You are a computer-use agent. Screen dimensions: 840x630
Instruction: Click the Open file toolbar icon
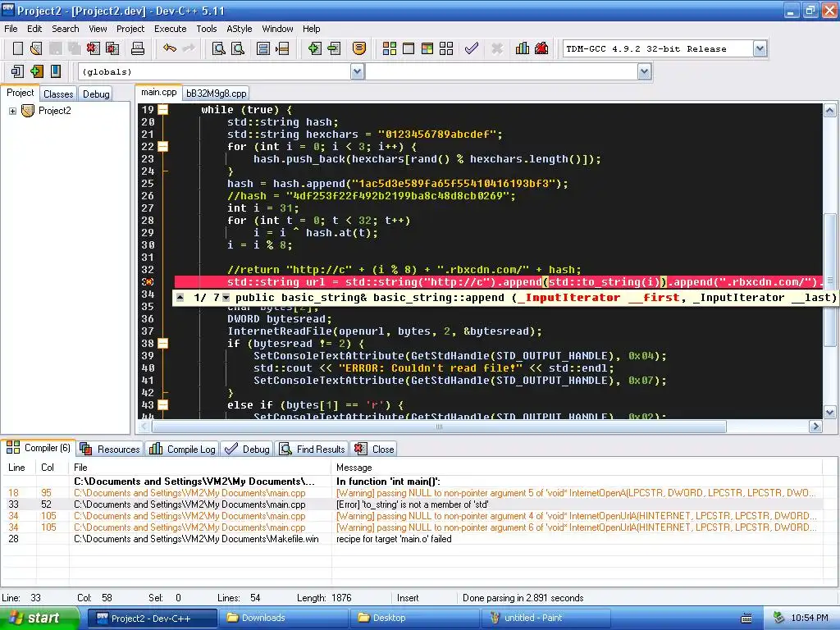[36, 48]
